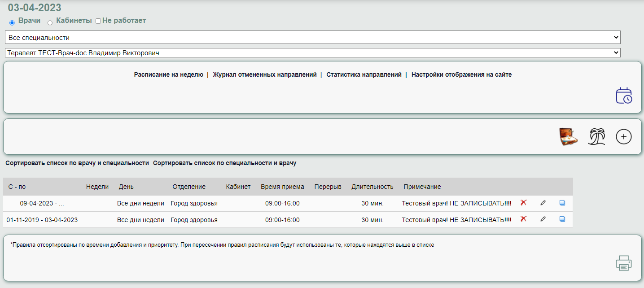Click Сортировать список по специальности и врачу
644x288 pixels.
(224, 163)
